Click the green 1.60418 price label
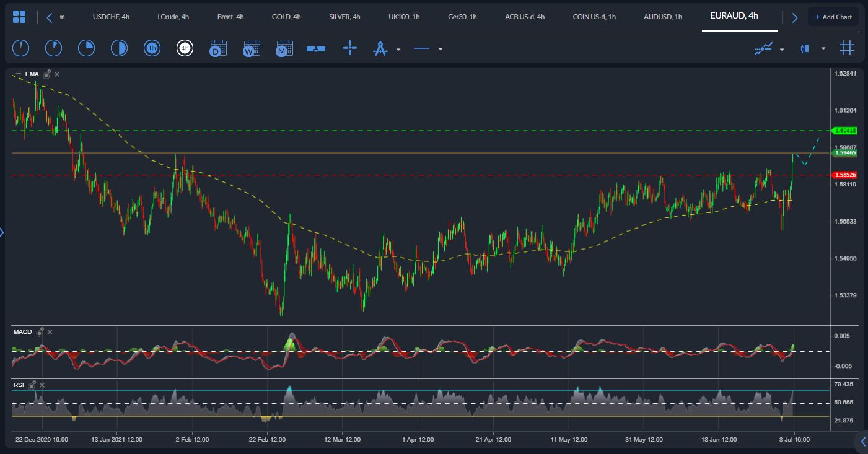This screenshot has width=868, height=454. point(844,131)
